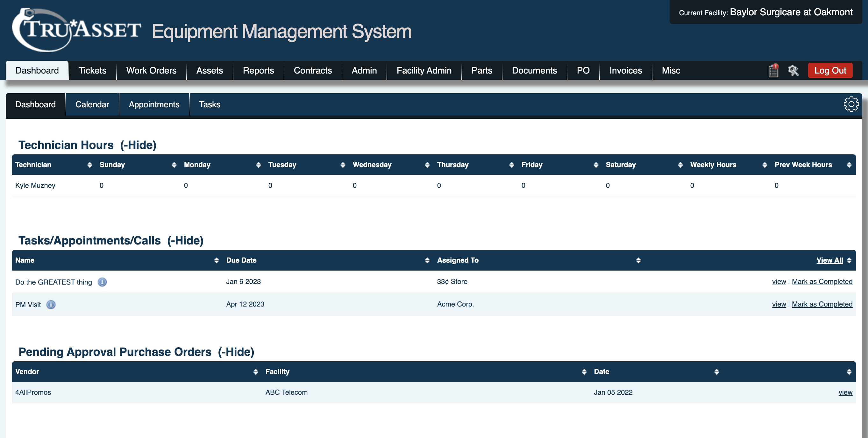The width and height of the screenshot is (868, 438).
Task: Click View All tasks link
Action: (829, 260)
